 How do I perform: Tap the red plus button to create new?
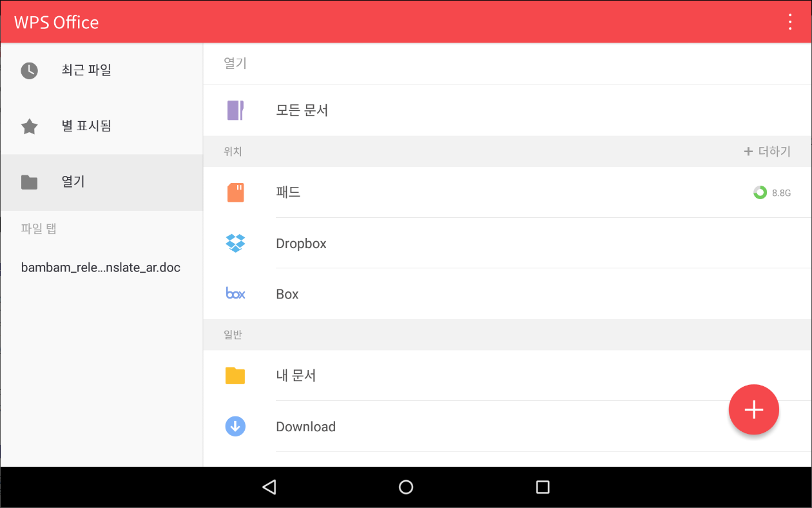[x=754, y=409]
